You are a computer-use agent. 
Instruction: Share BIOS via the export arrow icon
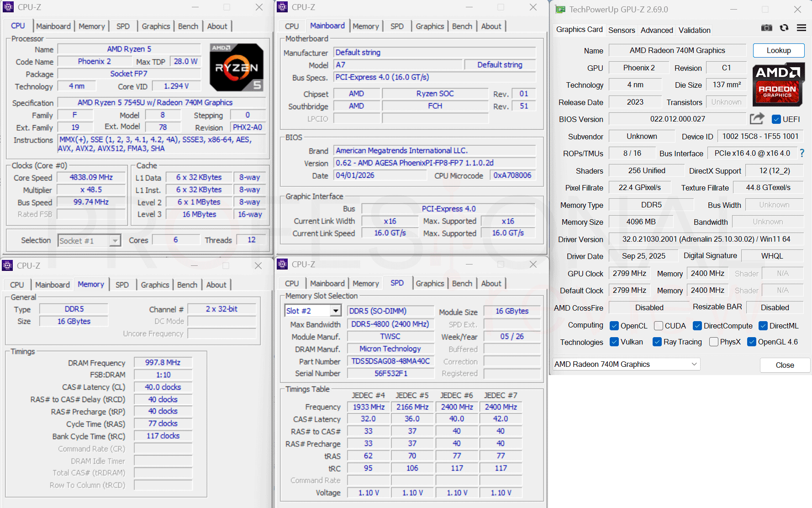click(x=757, y=119)
